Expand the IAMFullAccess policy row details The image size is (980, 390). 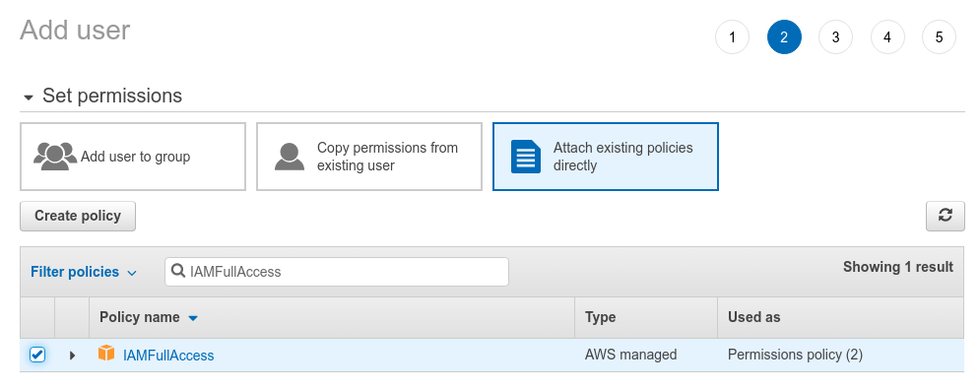73,356
